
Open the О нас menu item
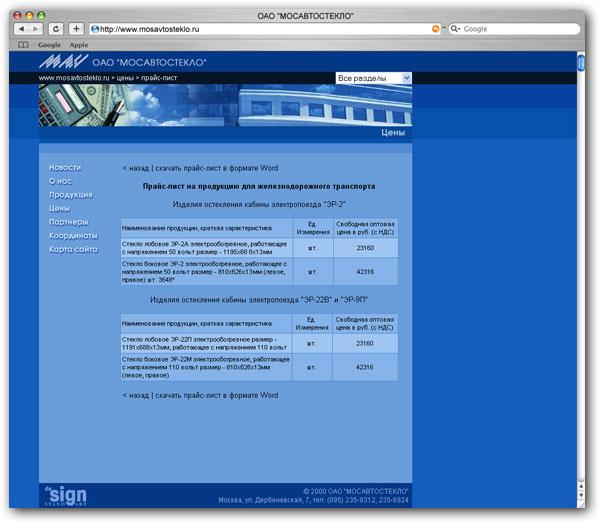(x=60, y=181)
